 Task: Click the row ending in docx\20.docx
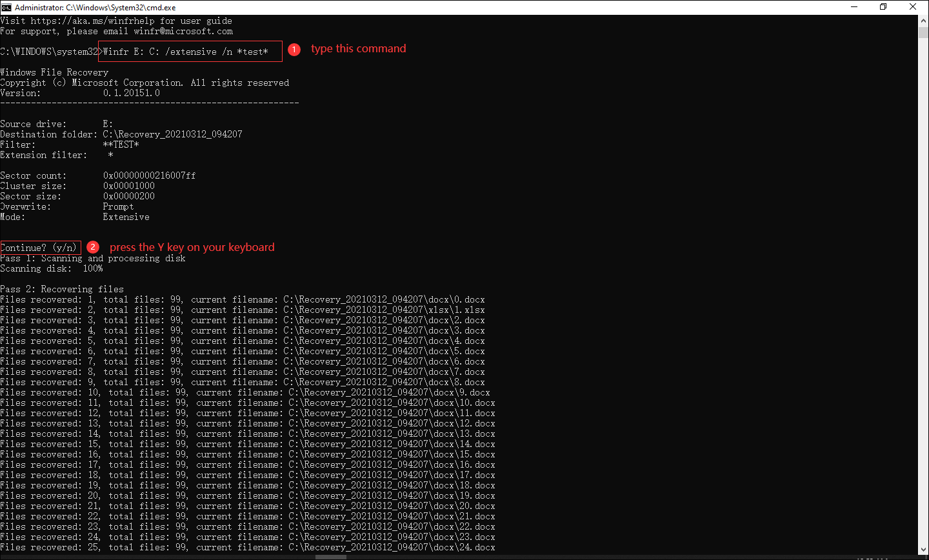(x=248, y=506)
